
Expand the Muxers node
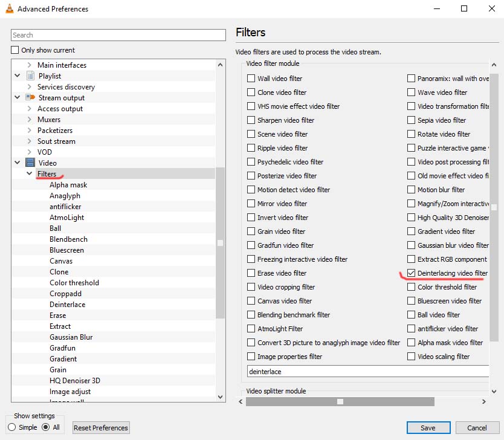[x=29, y=120]
